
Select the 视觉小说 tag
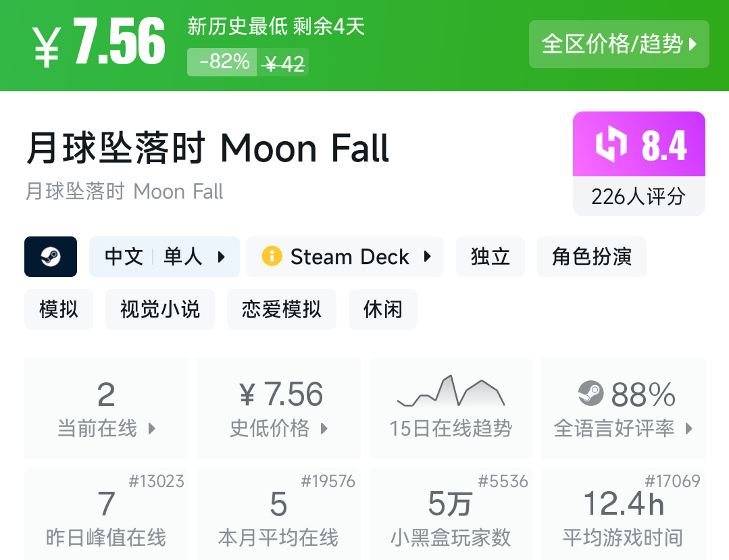click(x=160, y=309)
